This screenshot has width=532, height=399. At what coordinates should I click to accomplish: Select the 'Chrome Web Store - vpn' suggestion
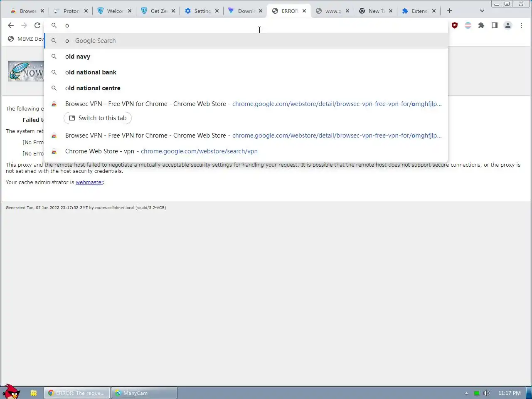pyautogui.click(x=246, y=151)
